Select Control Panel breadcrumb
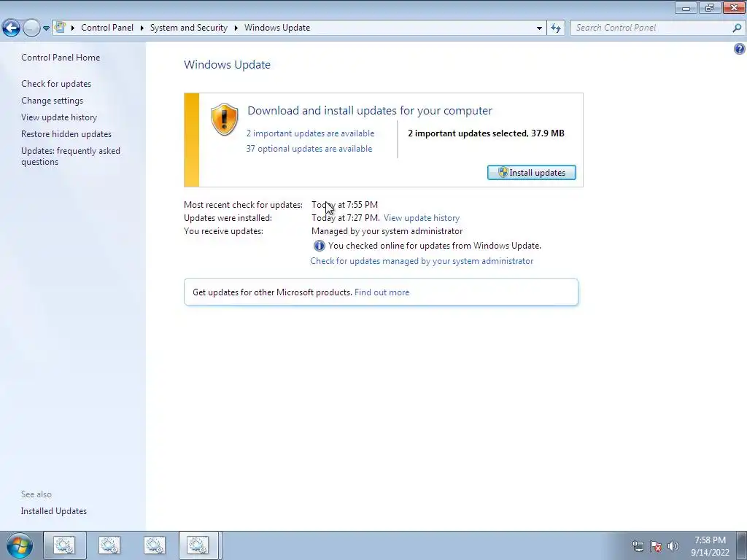The width and height of the screenshot is (747, 560). tap(107, 28)
